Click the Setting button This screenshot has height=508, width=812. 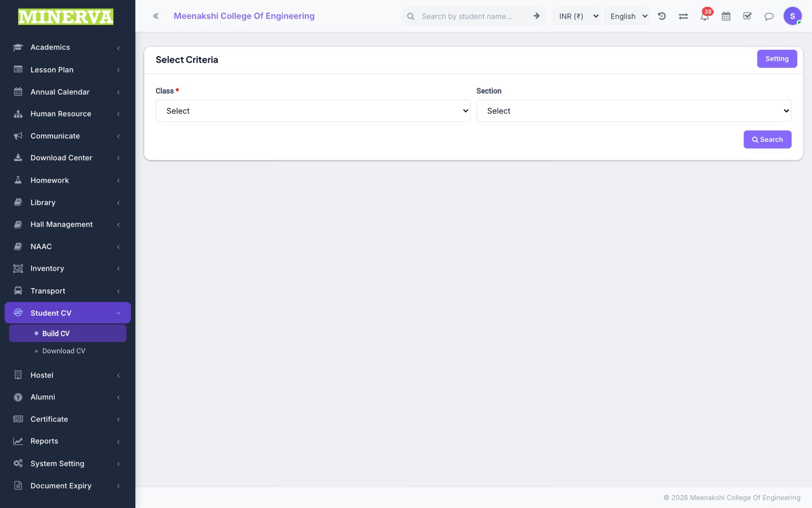tap(777, 59)
